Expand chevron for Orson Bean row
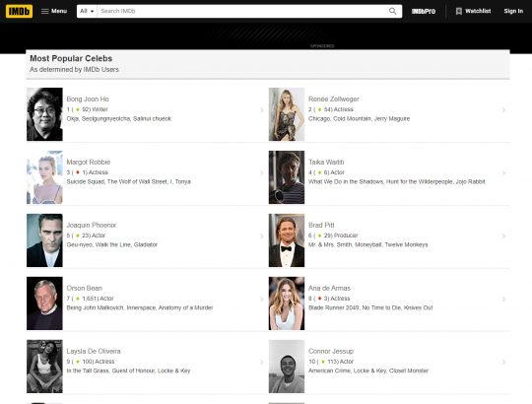This screenshot has width=532, height=404. coord(262,300)
